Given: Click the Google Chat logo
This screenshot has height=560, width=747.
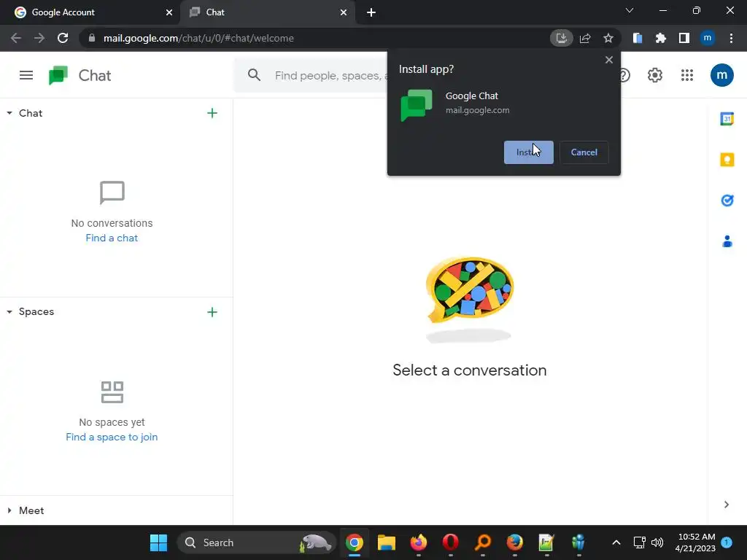Looking at the screenshot, I should pyautogui.click(x=58, y=75).
